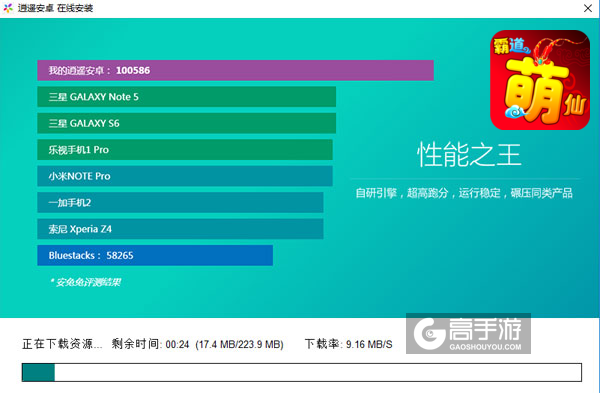Open the 霸道萌仙 game icon
Viewport: 600px width, 393px height.
coord(540,80)
